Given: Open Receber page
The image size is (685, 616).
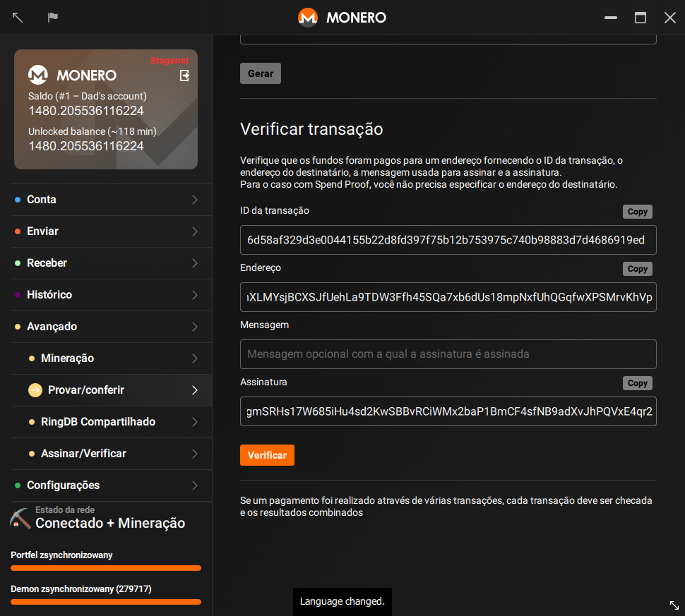Looking at the screenshot, I should pyautogui.click(x=112, y=263).
